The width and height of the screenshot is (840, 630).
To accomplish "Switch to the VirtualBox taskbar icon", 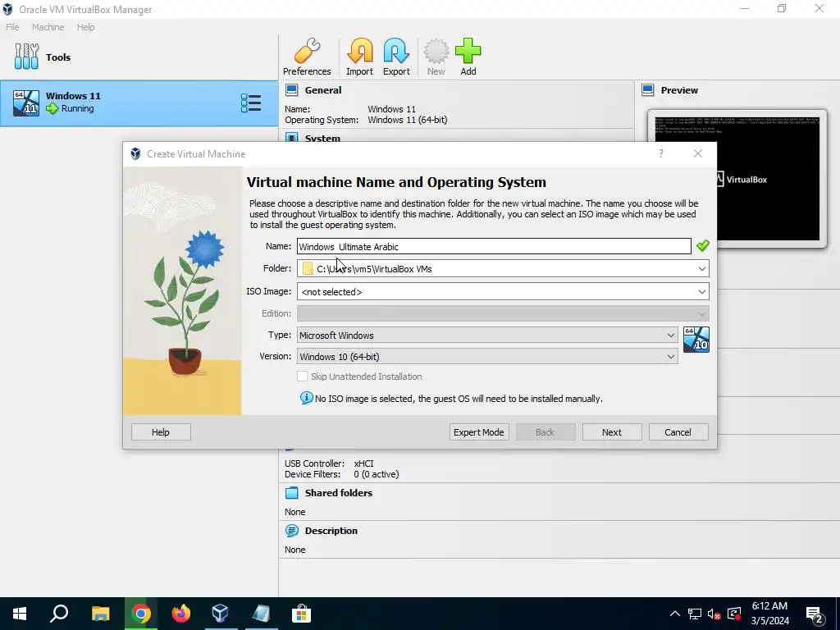I will click(x=220, y=614).
